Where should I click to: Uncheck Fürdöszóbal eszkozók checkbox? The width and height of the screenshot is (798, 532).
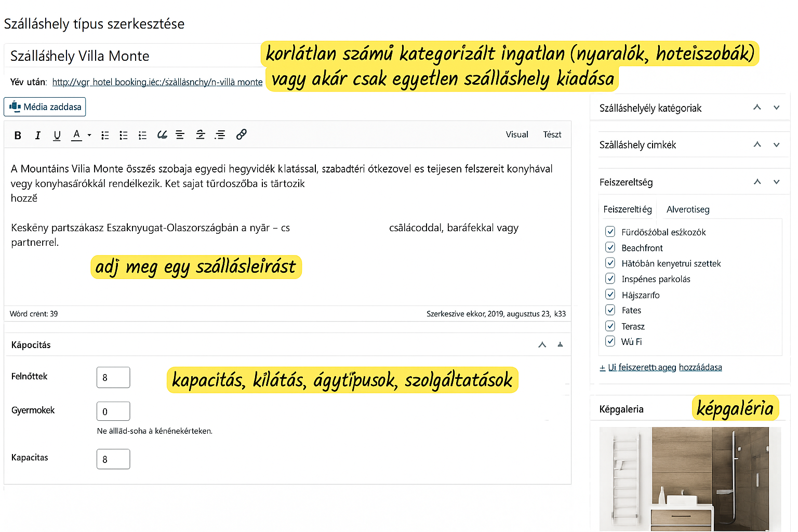coord(610,232)
